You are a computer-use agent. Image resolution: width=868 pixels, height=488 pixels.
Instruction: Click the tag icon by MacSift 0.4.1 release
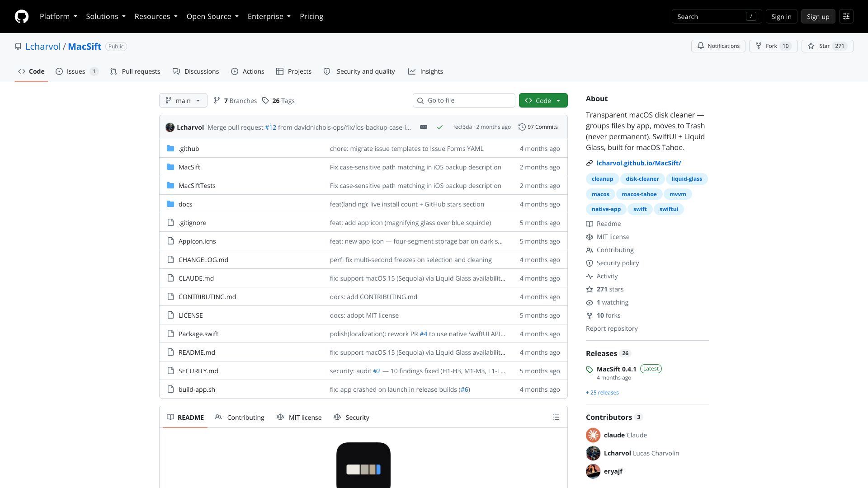point(590,370)
